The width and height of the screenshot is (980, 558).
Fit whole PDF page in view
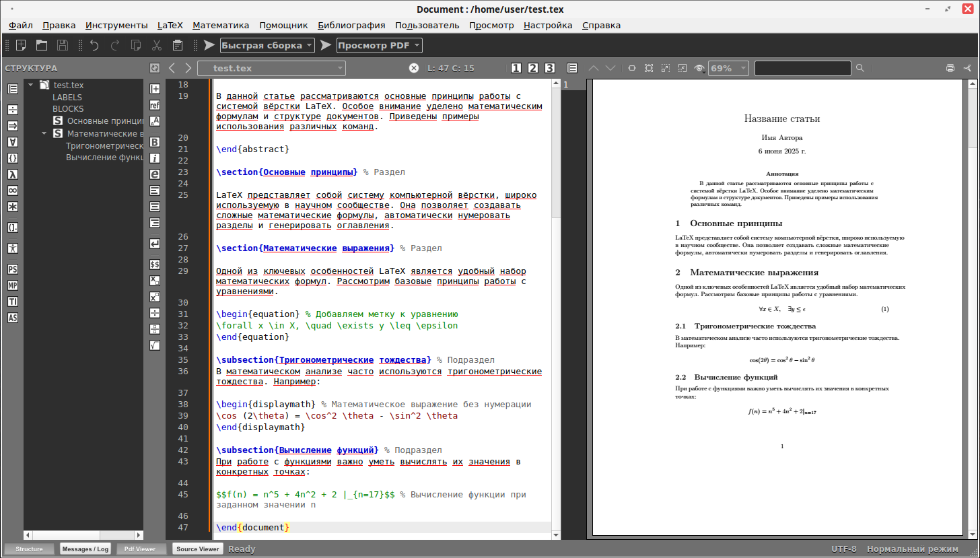coord(649,68)
